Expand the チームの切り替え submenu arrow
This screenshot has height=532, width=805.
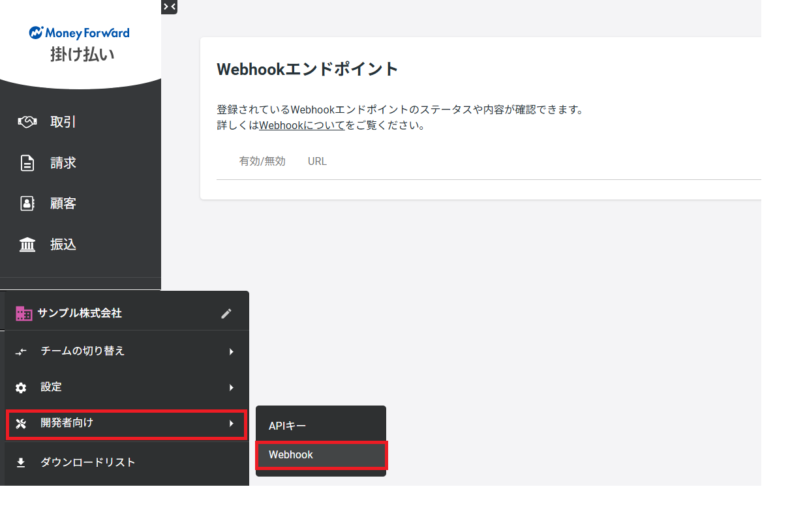(231, 351)
